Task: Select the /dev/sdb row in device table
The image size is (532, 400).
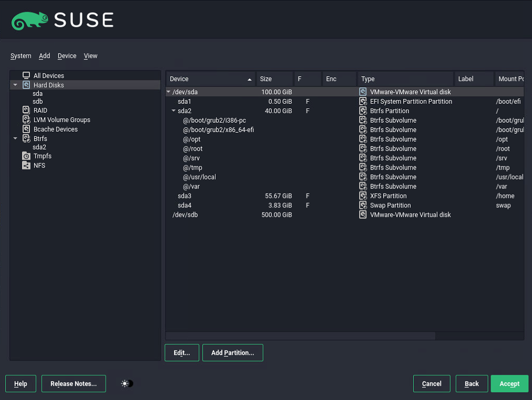Action: 345,215
